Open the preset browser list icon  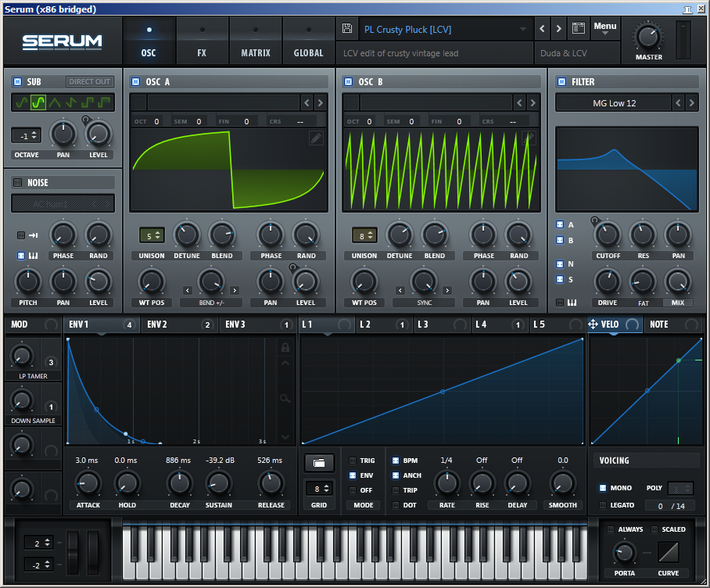click(579, 29)
